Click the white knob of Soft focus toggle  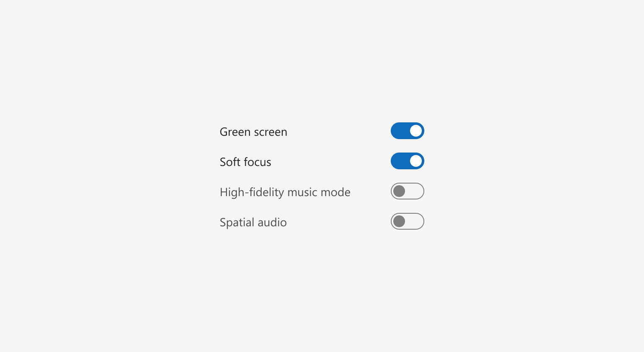coord(416,161)
